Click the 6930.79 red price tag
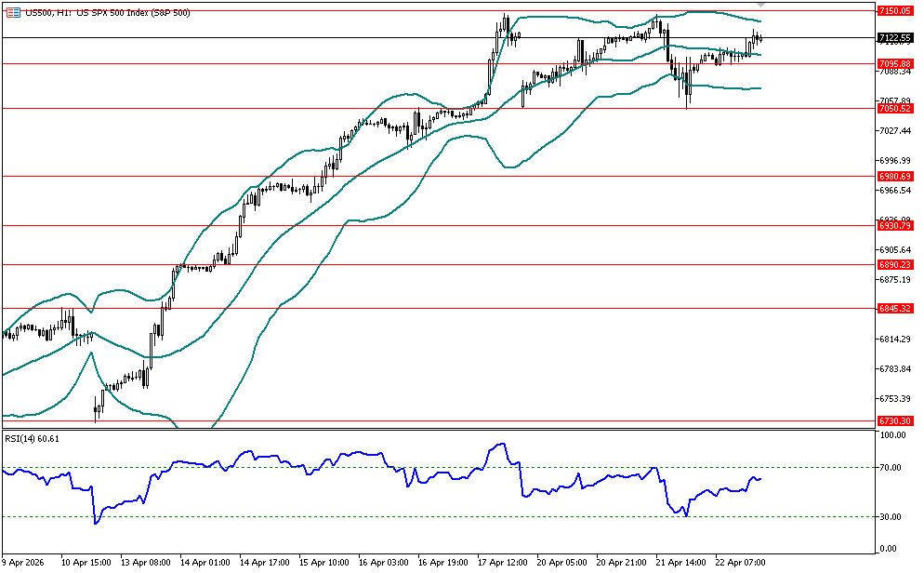 click(893, 225)
